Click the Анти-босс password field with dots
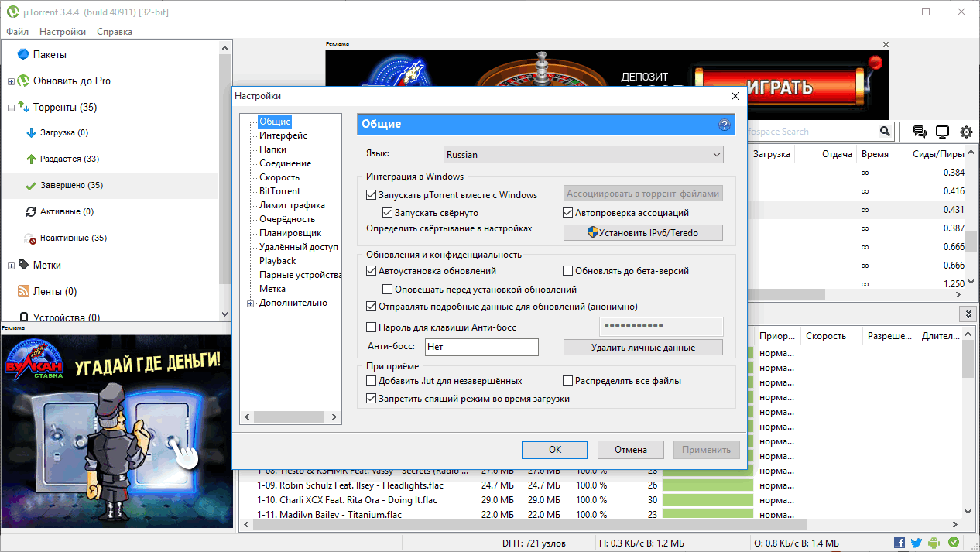980x552 pixels. [x=662, y=327]
